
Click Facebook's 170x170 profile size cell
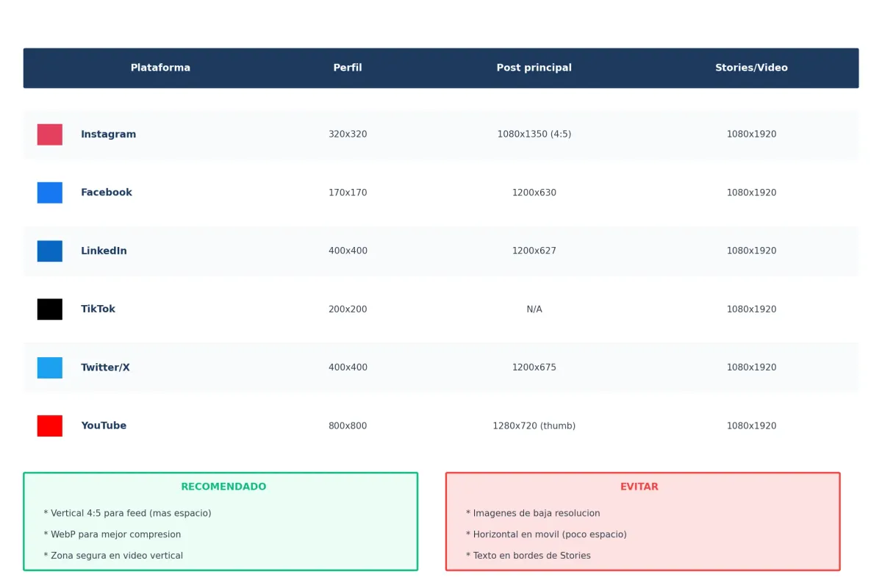pyautogui.click(x=348, y=193)
